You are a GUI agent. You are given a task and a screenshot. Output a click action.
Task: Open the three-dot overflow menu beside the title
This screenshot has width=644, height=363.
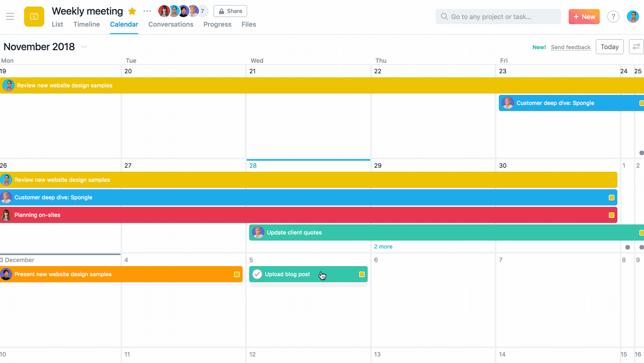pyautogui.click(x=146, y=11)
